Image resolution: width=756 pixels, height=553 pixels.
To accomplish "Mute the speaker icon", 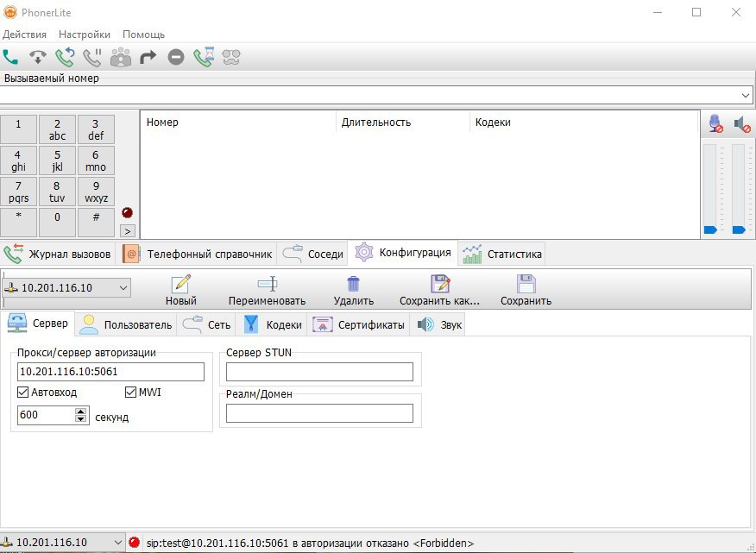I will tap(742, 124).
